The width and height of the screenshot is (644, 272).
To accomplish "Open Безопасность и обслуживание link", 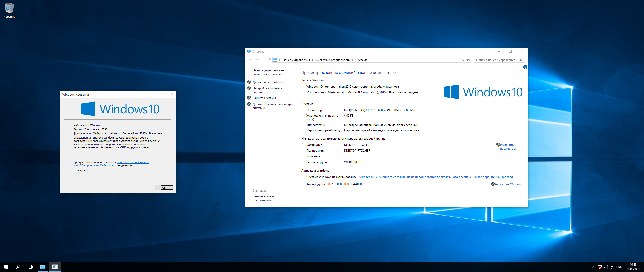I will (263, 198).
